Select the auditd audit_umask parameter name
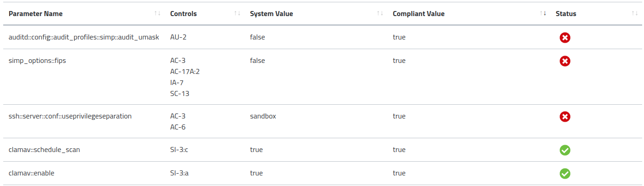This screenshot has width=644, height=186. (x=84, y=37)
